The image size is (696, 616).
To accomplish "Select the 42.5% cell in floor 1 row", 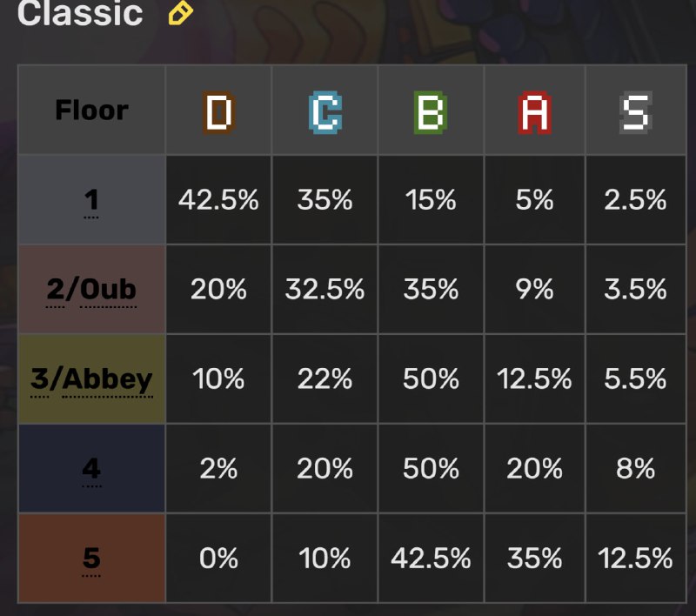I will [x=218, y=200].
